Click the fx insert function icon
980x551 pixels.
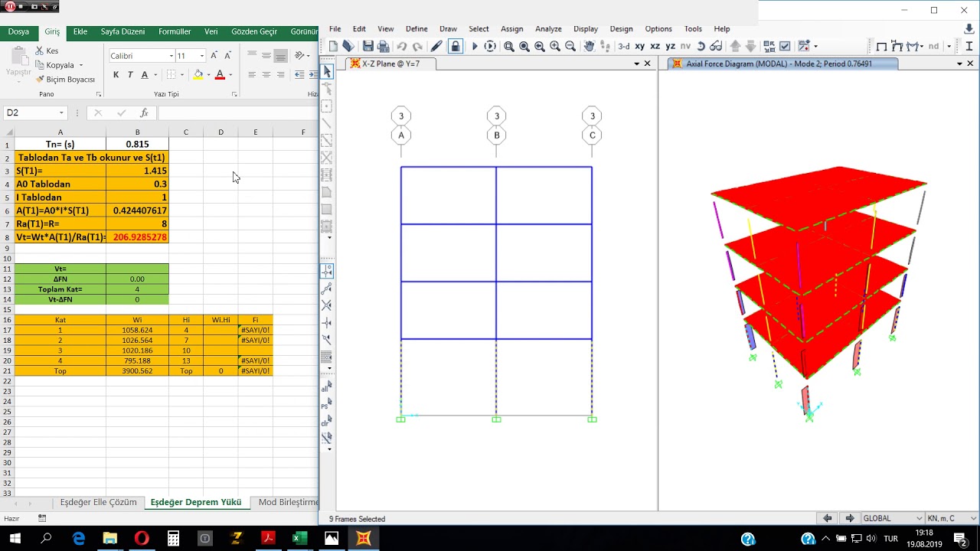144,112
